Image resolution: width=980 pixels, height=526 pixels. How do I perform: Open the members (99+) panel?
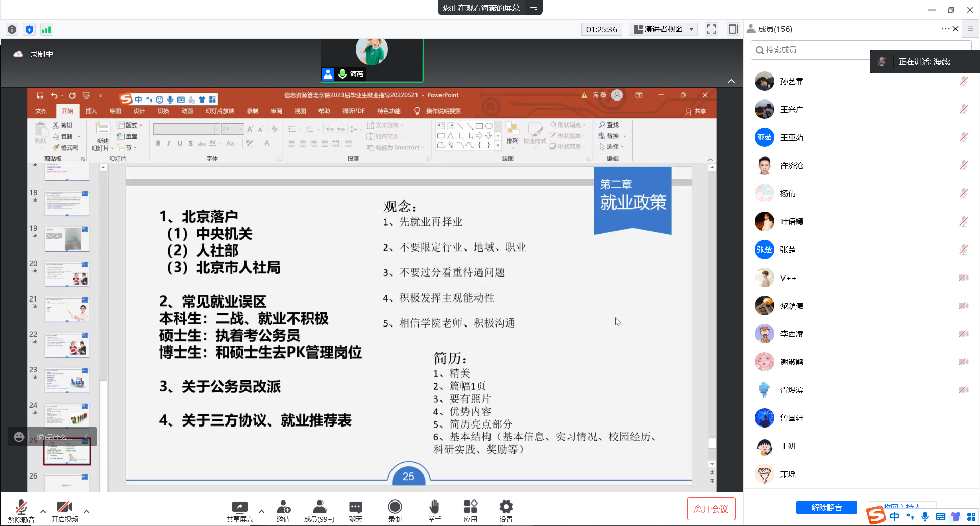[320, 511]
